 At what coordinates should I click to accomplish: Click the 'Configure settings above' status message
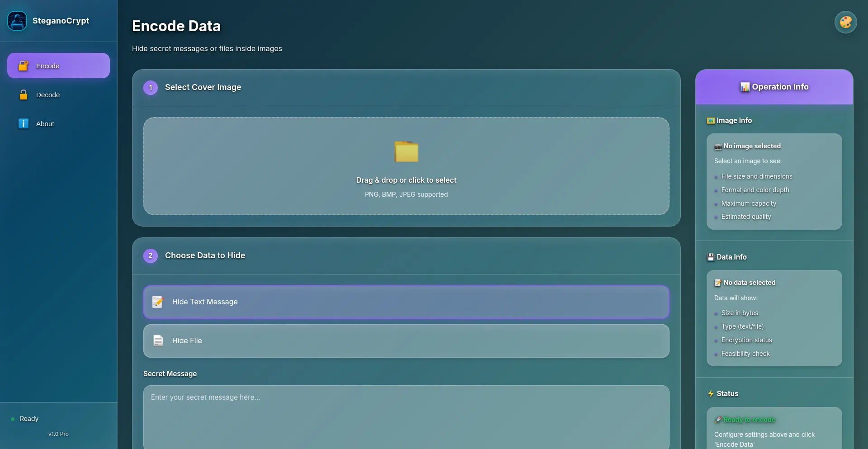tap(764, 440)
